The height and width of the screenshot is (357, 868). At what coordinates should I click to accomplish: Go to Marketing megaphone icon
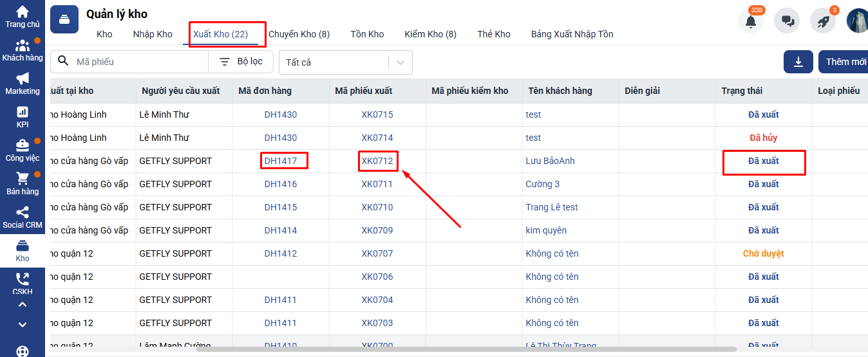pos(23,79)
